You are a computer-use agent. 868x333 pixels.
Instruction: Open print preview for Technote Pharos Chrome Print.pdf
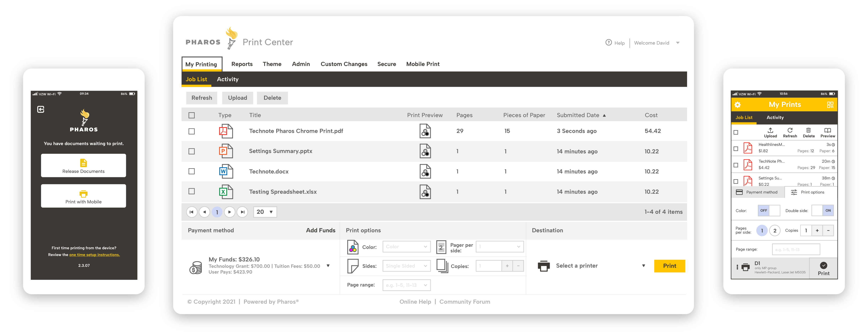[x=425, y=131]
